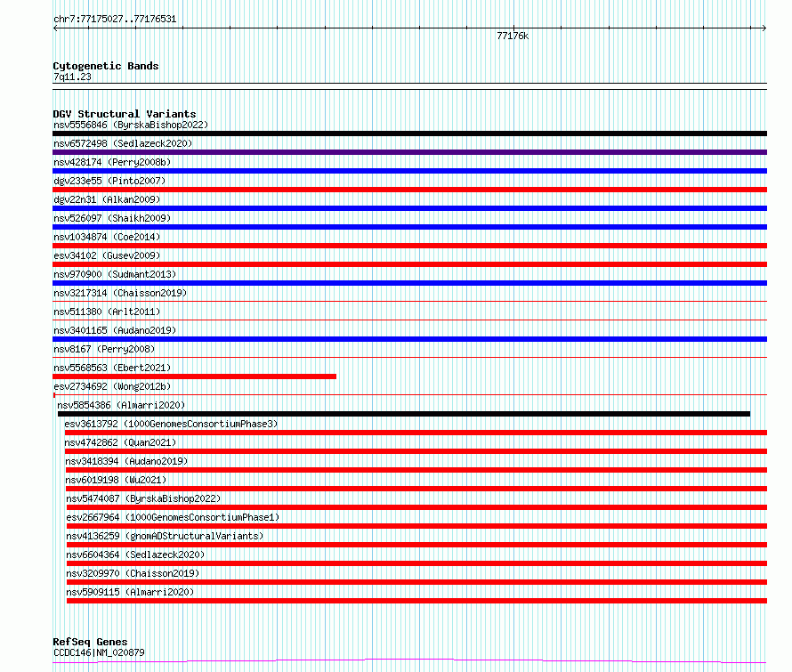Viewport: 792px width, 672px height.
Task: Click the nsv526097 (Shaikh2009) label
Action: [112, 218]
